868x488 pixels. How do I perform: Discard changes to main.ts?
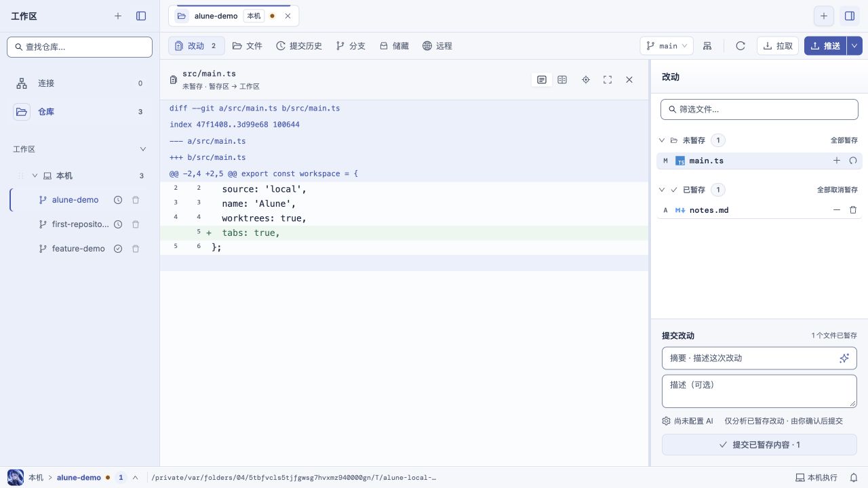point(853,161)
